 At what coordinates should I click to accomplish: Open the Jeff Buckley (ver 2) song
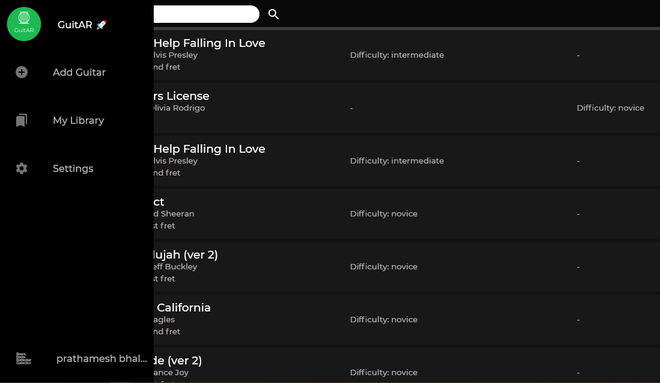coord(407,266)
